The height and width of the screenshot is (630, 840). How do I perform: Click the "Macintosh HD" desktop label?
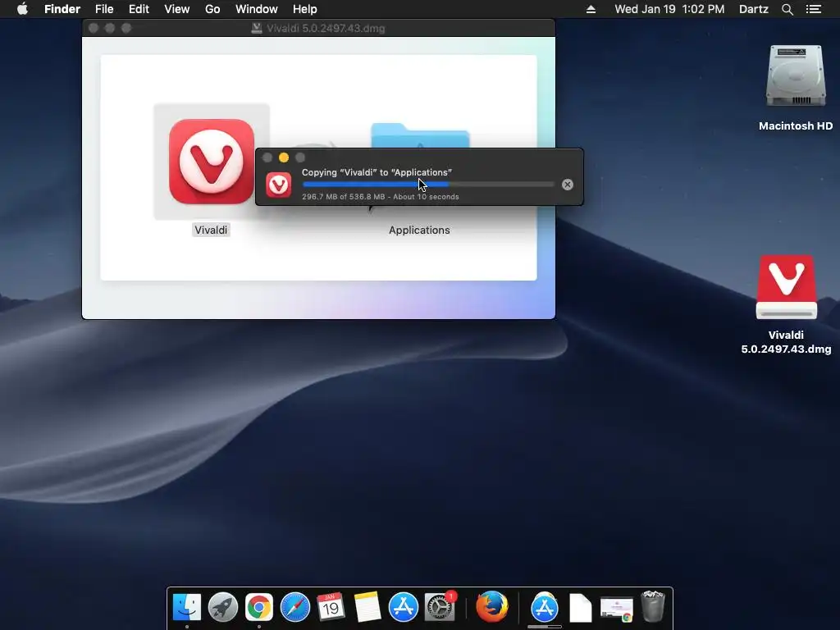[796, 126]
